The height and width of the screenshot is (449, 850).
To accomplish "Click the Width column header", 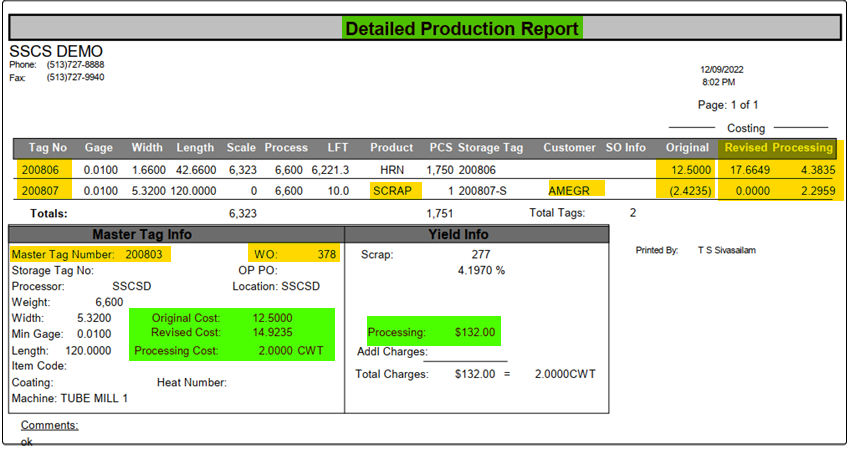I will [147, 147].
